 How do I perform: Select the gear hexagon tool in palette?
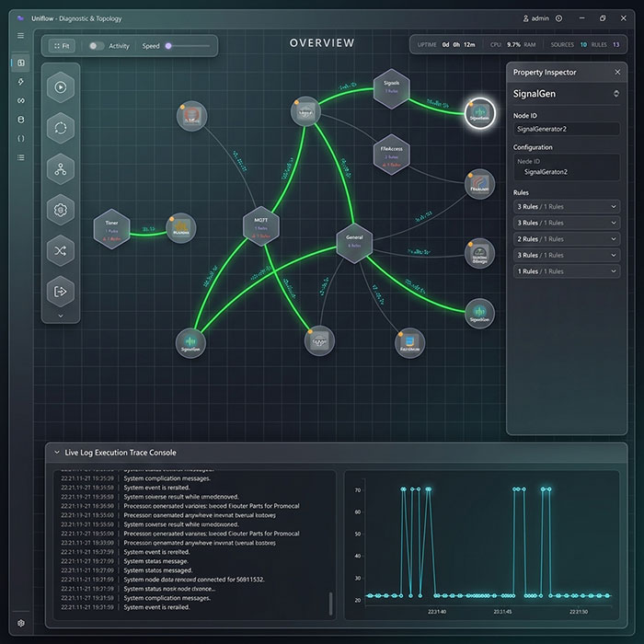61,210
